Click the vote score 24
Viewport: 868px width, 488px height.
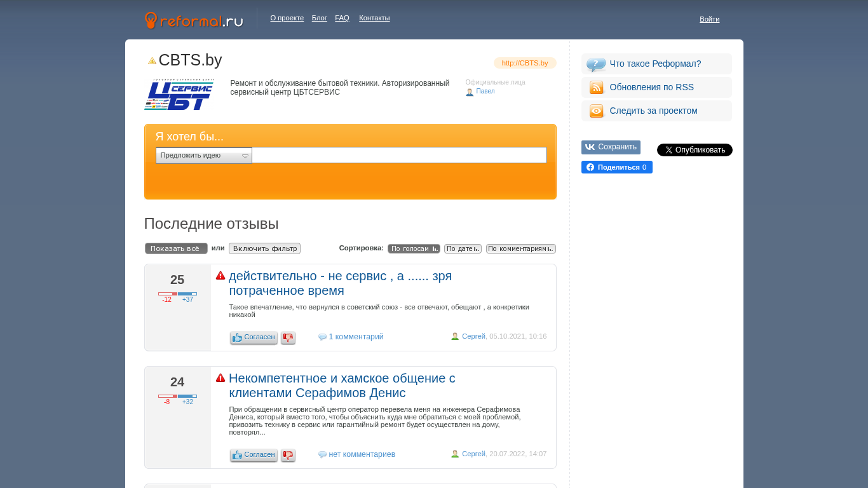(x=177, y=383)
